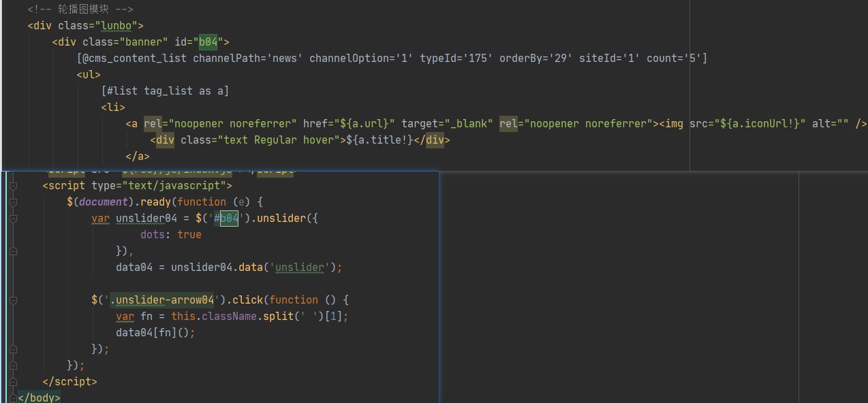
Task: Collapse the .unslider-arrow04 click function fold marker
Action: point(12,300)
